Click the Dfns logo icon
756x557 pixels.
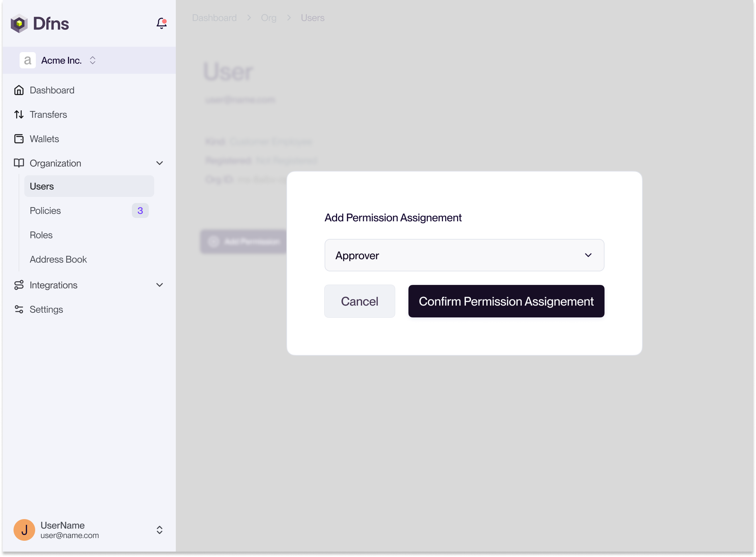pos(19,24)
